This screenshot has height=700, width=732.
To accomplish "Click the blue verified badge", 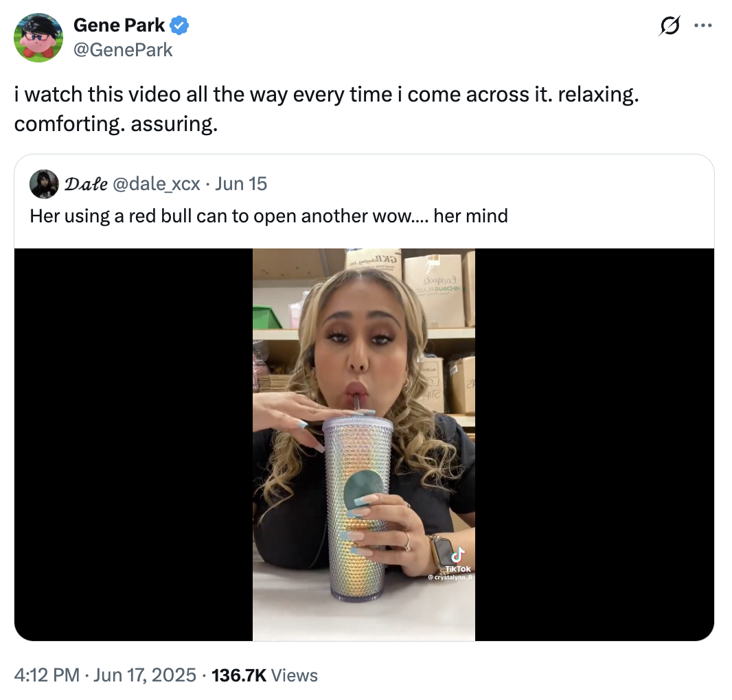I will point(180,26).
